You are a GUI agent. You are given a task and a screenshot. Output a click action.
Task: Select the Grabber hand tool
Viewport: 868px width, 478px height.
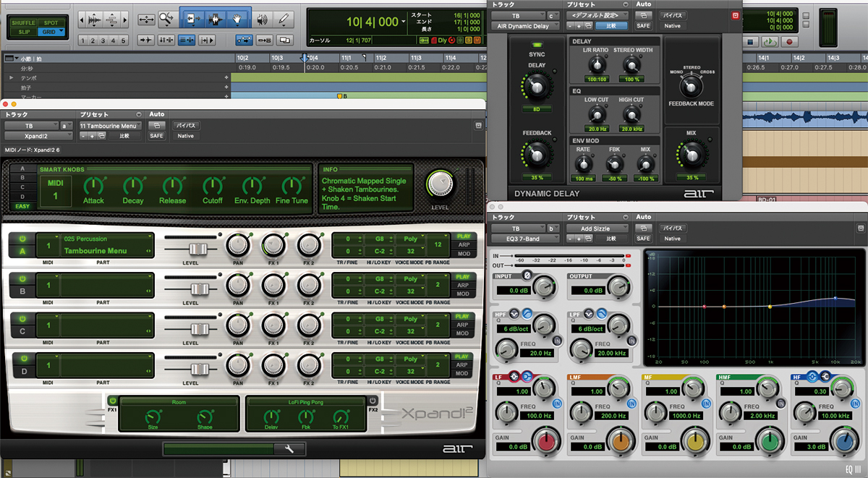coord(237,18)
